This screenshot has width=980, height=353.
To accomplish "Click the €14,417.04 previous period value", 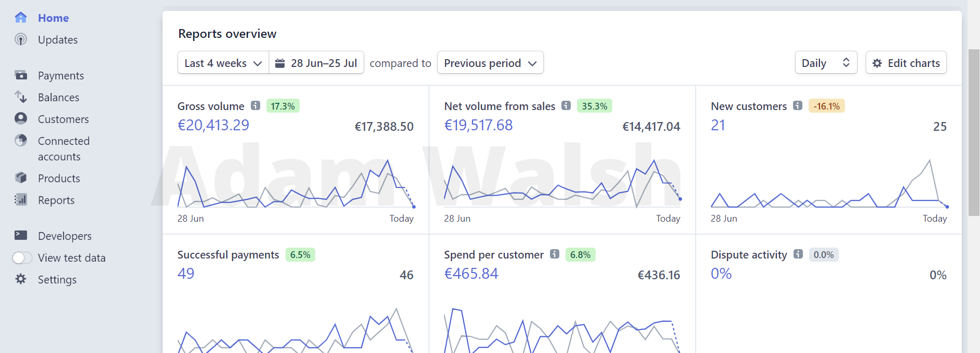I will click(x=651, y=127).
